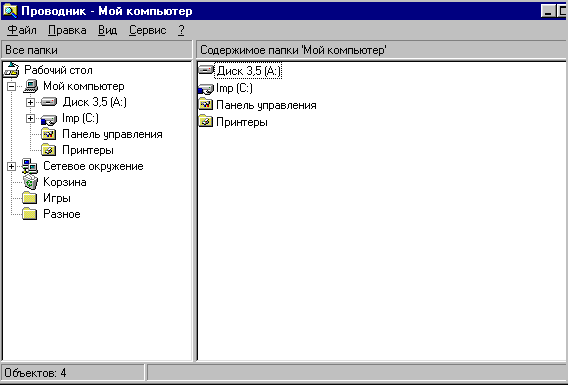568x386 pixels.
Task: Click Содержимое папки 'Мой компьютер' header
Action: pyautogui.click(x=382, y=50)
